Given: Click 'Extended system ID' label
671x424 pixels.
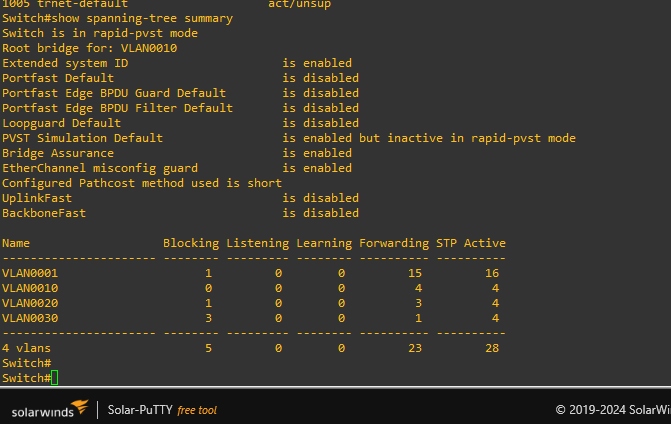Looking at the screenshot, I should 65,63.
